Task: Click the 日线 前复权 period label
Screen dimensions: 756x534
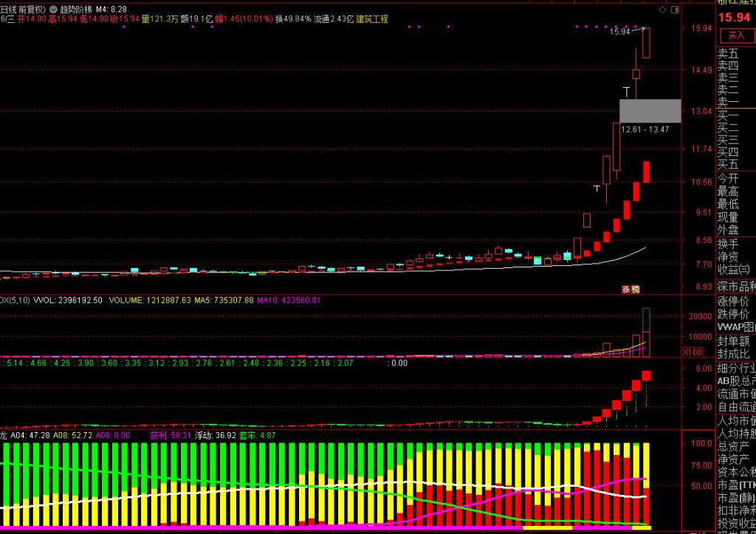Action: (x=22, y=10)
